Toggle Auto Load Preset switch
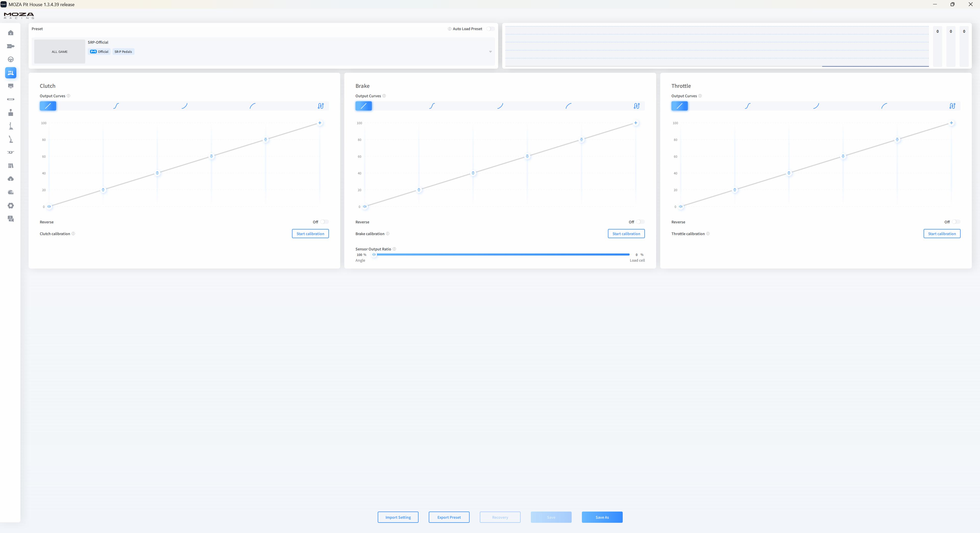 [x=490, y=29]
